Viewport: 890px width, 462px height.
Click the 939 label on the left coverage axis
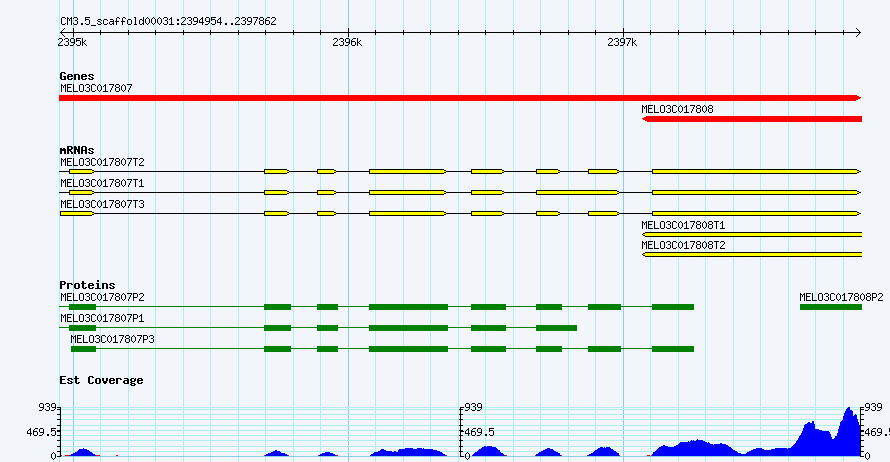[x=47, y=408]
